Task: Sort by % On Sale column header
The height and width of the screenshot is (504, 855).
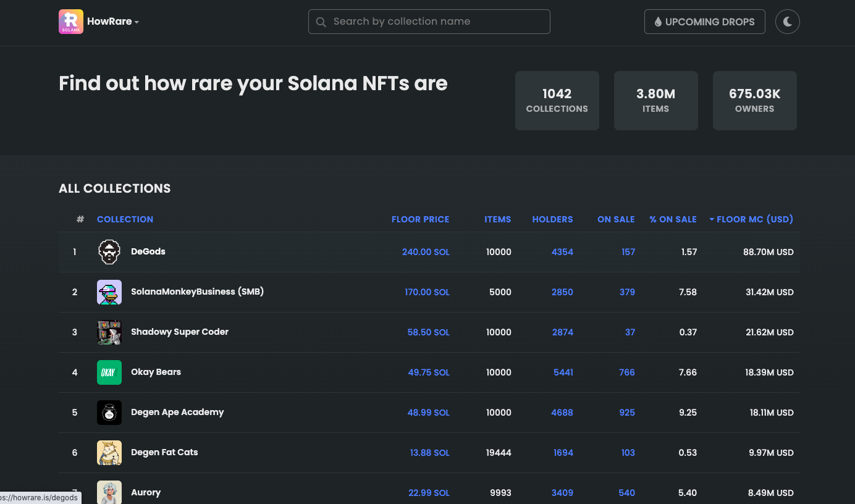Action: point(673,219)
